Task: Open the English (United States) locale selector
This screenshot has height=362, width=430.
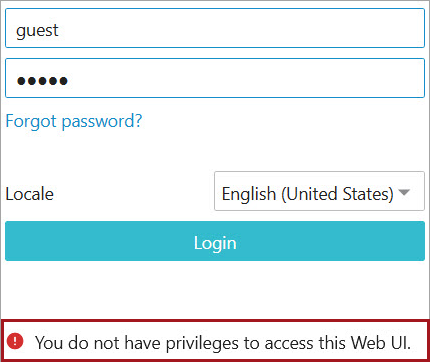Action: coord(319,191)
